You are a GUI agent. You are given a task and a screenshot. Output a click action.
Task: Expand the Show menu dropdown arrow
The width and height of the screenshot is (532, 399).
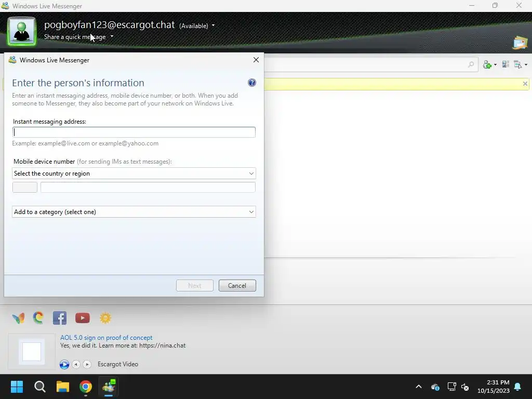pyautogui.click(x=526, y=64)
